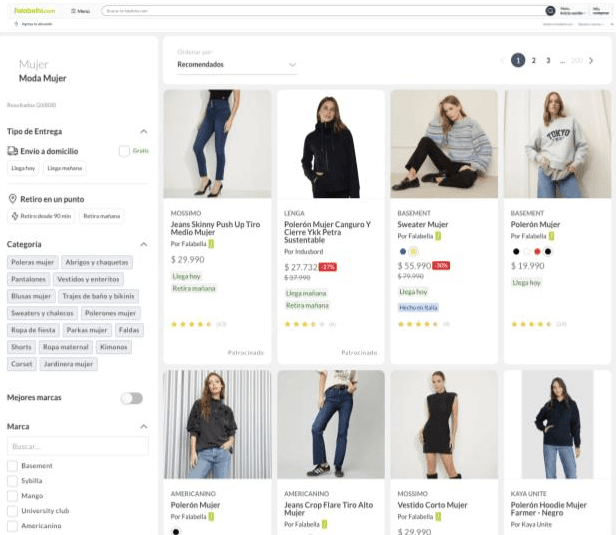Image resolution: width=616 pixels, height=535 pixels.
Task: Go to page 2 of results
Action: [x=533, y=60]
